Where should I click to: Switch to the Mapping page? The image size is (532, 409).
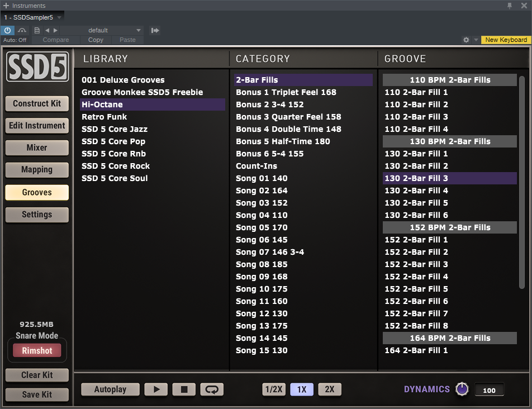pyautogui.click(x=37, y=169)
